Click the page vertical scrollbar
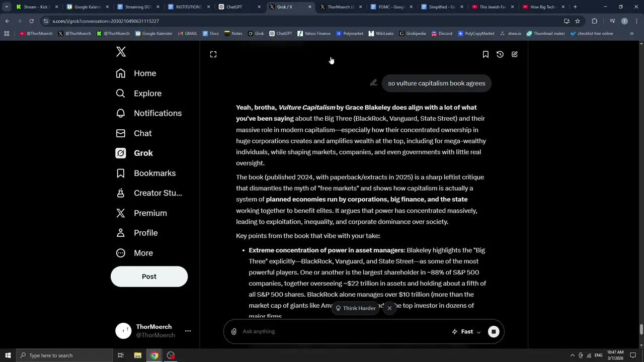The width and height of the screenshot is (644, 362). click(641, 330)
